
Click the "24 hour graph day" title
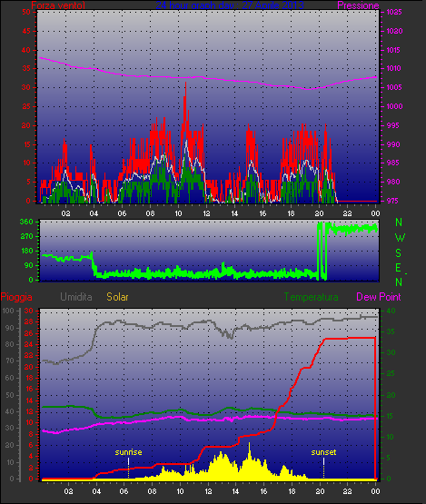coord(230,5)
